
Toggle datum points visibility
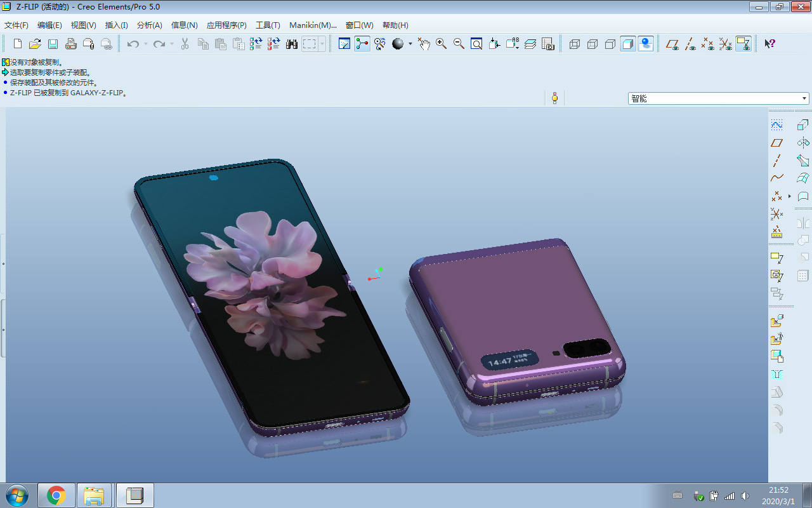click(708, 44)
